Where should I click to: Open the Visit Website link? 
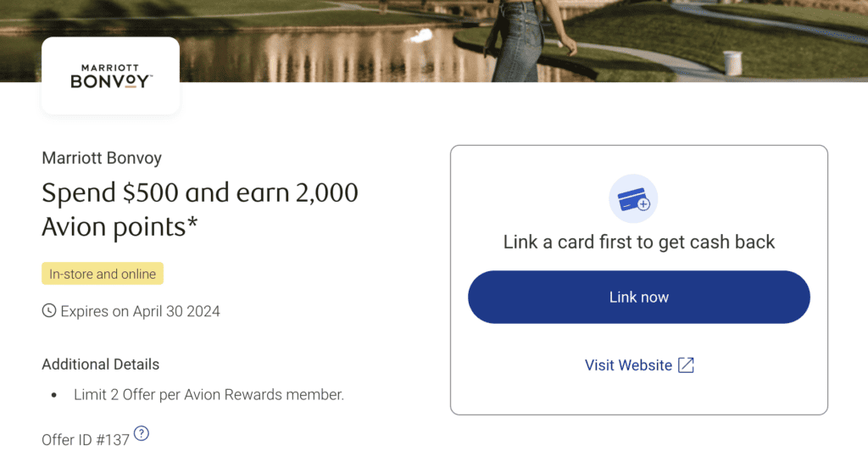click(x=628, y=365)
